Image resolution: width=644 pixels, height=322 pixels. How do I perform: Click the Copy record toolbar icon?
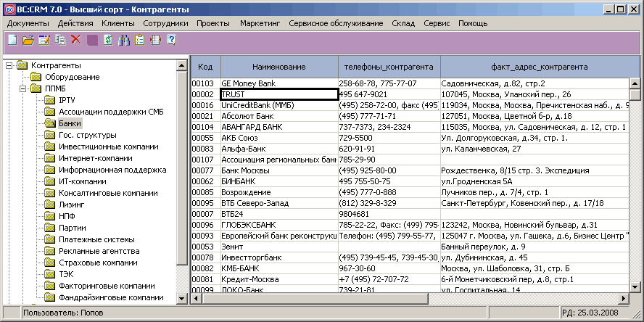[x=61, y=40]
